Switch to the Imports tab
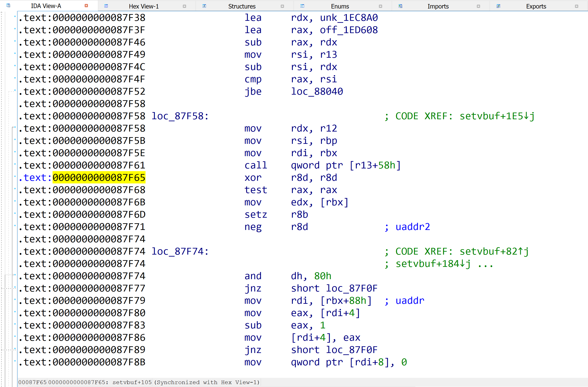588x387 pixels. pyautogui.click(x=438, y=6)
